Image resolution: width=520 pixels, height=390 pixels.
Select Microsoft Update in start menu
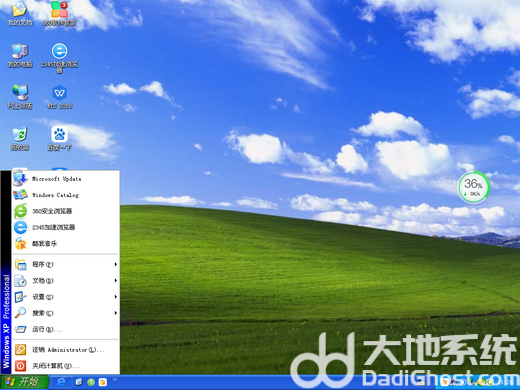pos(66,179)
